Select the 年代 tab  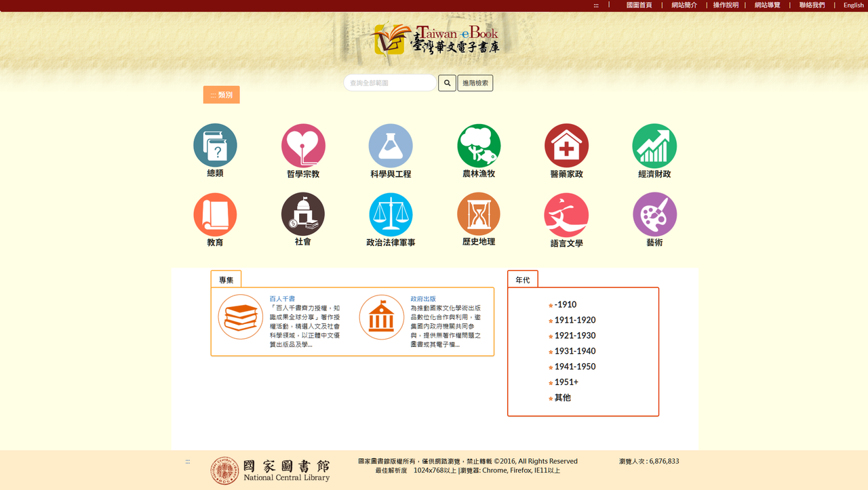[523, 280]
